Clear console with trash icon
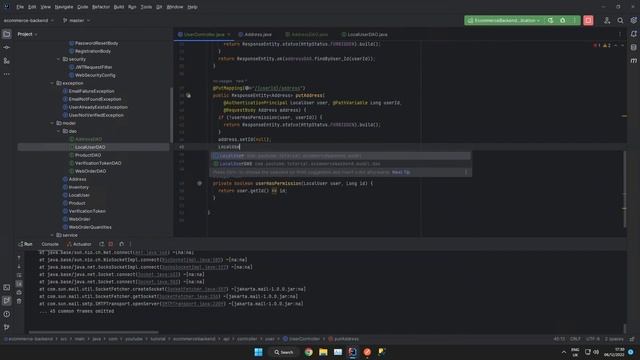The width and height of the screenshot is (640, 360). coord(19,301)
